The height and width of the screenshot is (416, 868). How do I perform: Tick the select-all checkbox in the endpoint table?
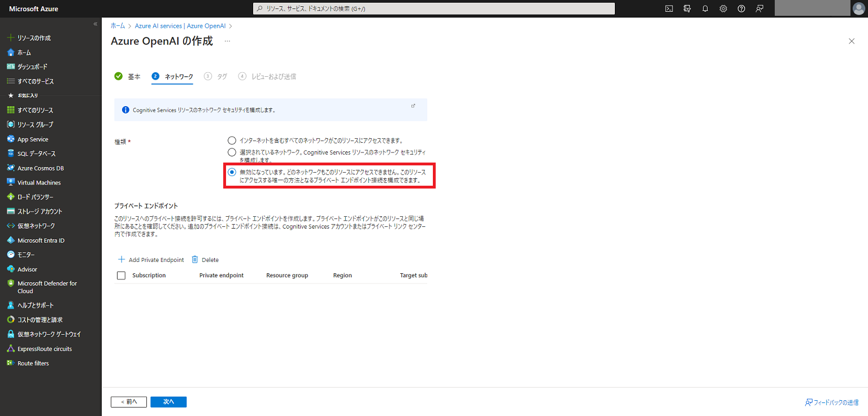[121, 275]
